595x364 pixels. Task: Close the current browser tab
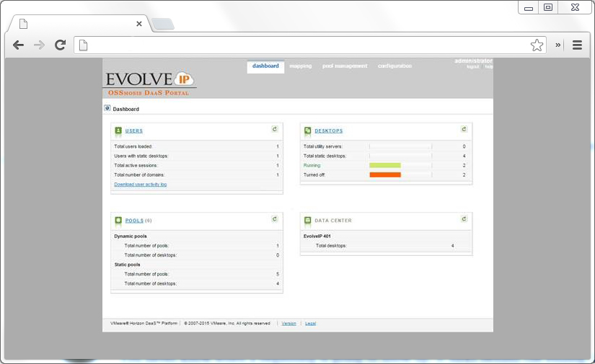(x=139, y=24)
